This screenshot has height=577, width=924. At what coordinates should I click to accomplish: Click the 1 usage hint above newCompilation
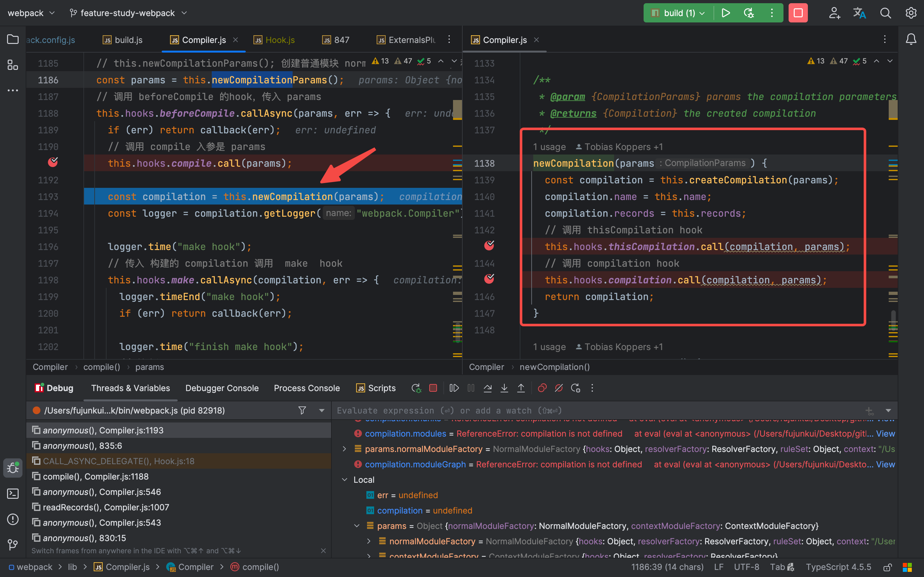pyautogui.click(x=549, y=146)
